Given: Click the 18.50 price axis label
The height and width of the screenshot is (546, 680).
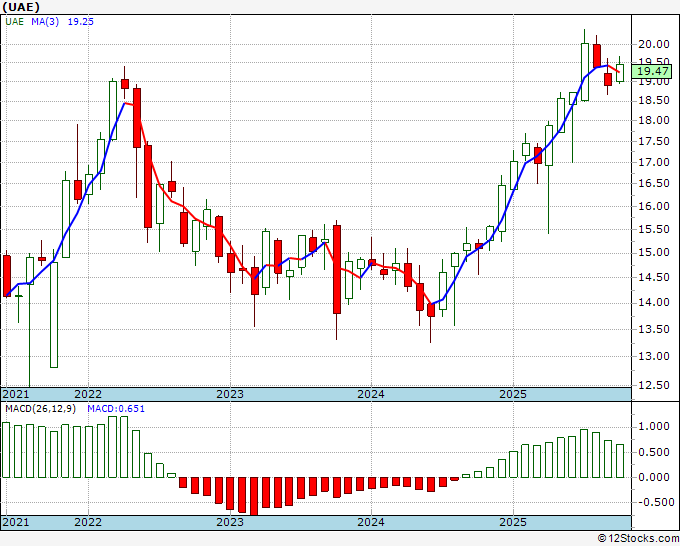Looking at the screenshot, I should coord(654,101).
